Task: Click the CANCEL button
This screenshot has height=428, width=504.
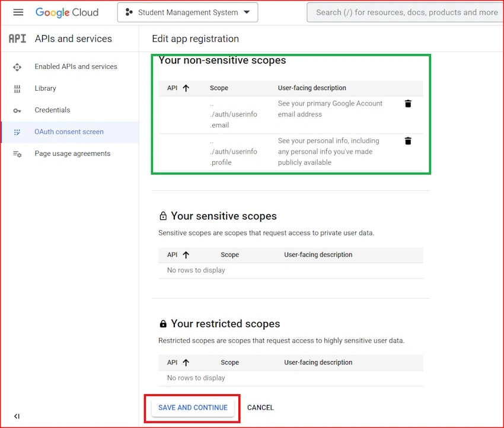Action: (x=260, y=407)
